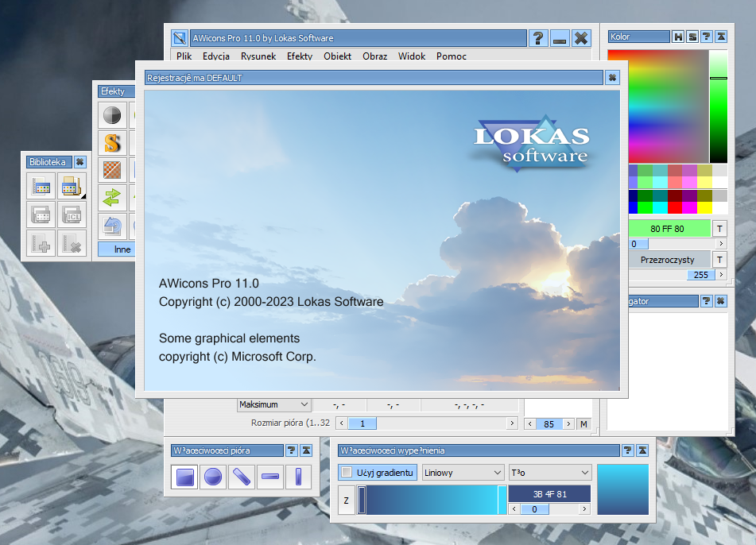This screenshot has width=756, height=545.
Task: Collapse the Kolor panel
Action: click(x=721, y=37)
